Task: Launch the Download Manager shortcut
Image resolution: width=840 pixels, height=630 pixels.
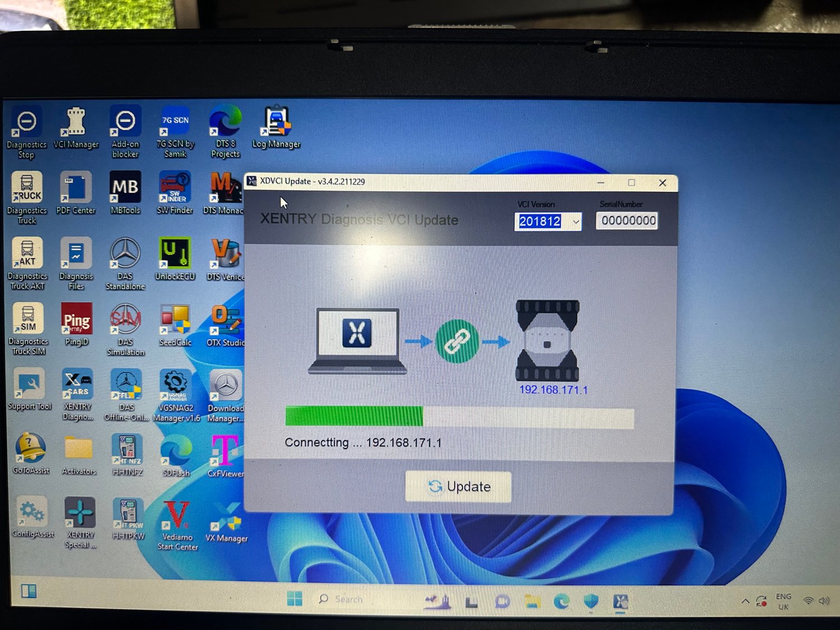Action: point(226,396)
